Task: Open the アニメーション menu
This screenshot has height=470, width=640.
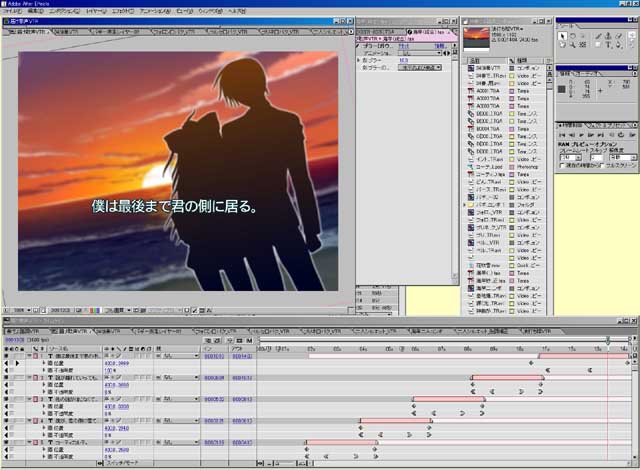Action: 155,11
